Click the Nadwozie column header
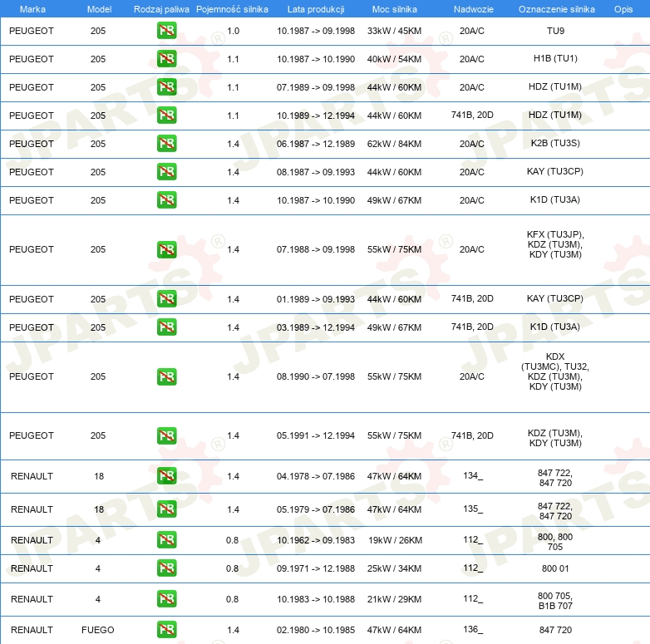This screenshot has height=644, width=650. (474, 9)
